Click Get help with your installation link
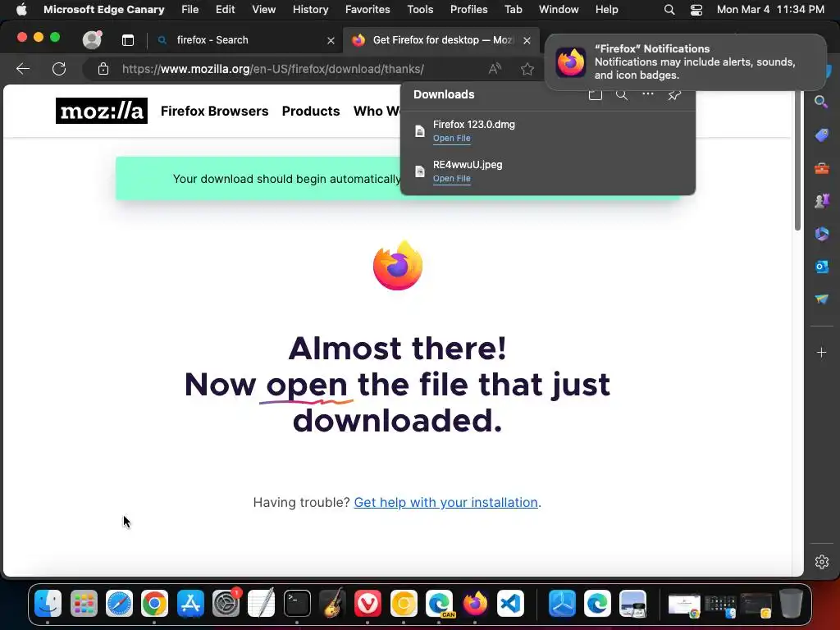 (x=445, y=503)
